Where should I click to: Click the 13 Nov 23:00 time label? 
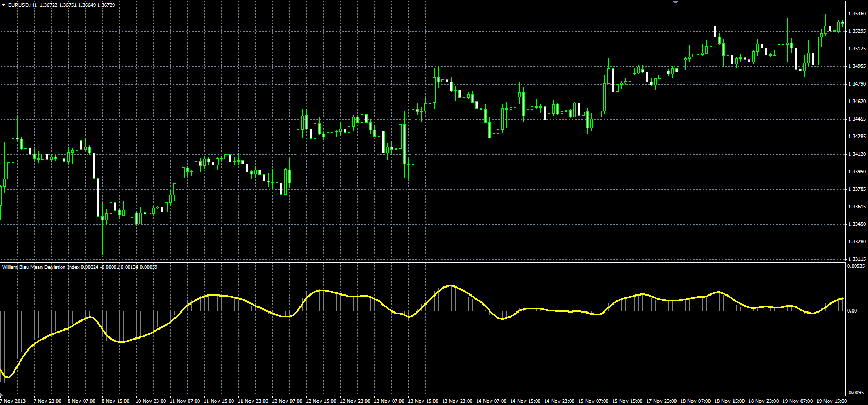457,401
